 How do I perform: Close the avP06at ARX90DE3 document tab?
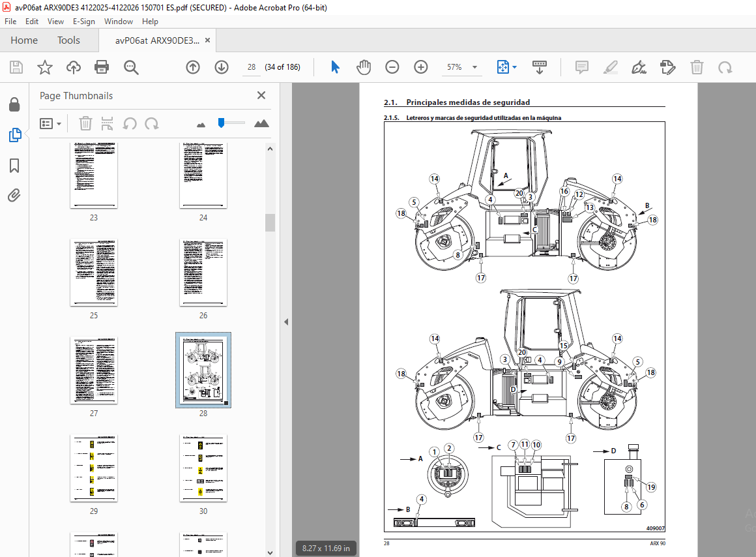pos(208,40)
